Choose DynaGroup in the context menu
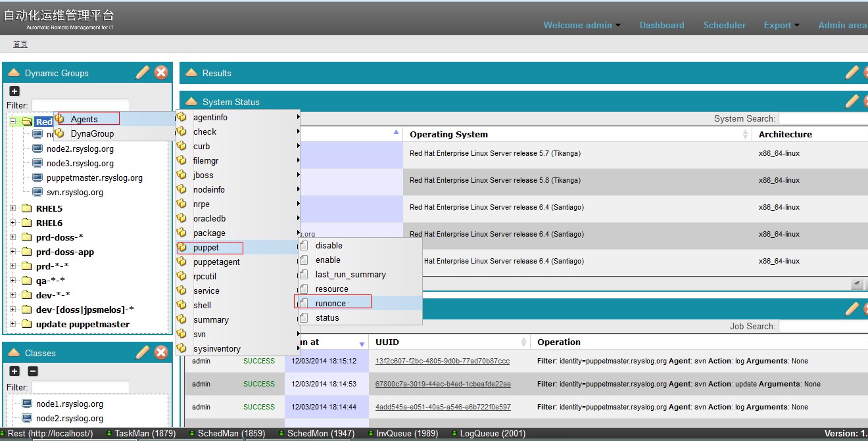 point(114,133)
